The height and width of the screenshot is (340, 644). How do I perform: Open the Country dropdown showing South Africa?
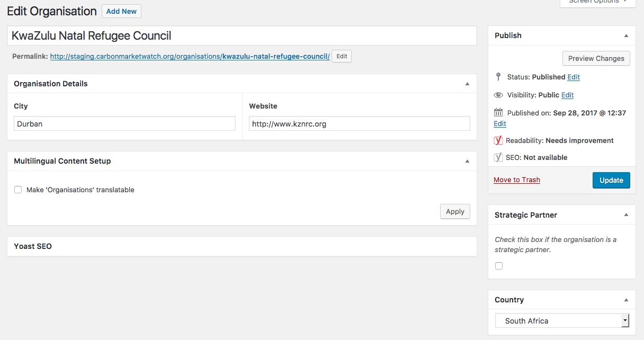pyautogui.click(x=562, y=321)
